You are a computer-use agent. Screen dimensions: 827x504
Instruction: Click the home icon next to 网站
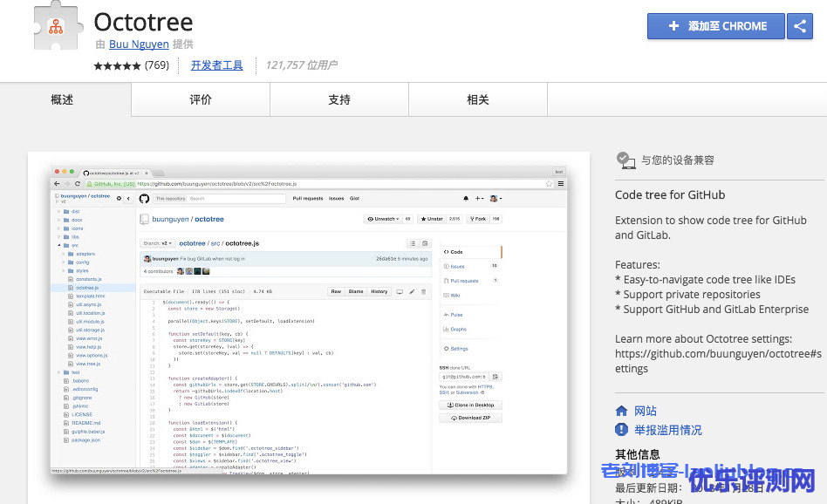pos(622,411)
